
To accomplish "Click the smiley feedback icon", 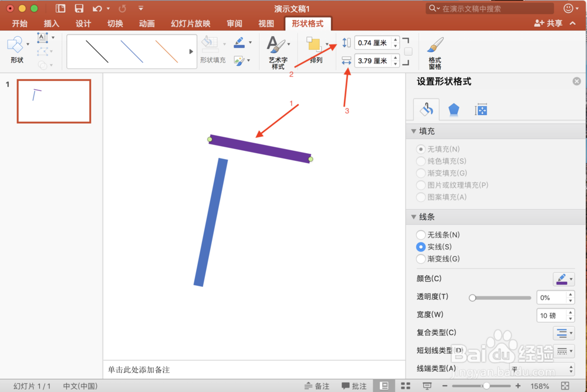I will pos(568,8).
